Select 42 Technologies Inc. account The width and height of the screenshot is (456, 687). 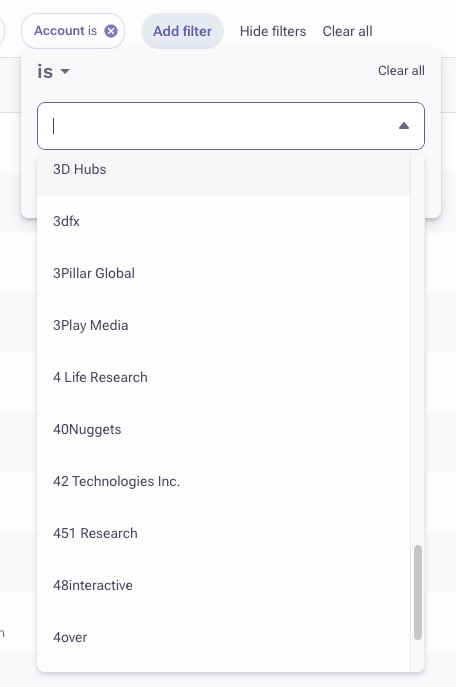pyautogui.click(x=223, y=481)
